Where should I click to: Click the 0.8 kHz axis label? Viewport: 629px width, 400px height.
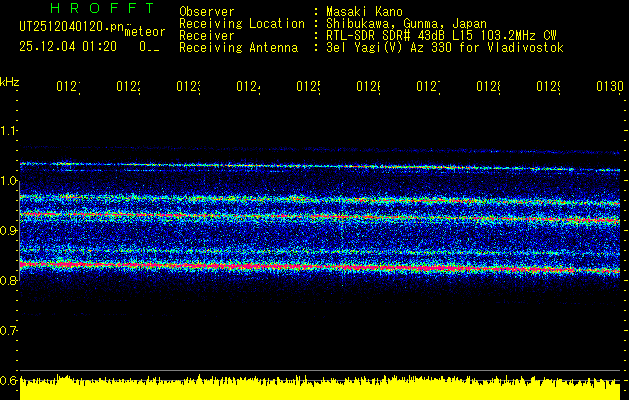(8, 280)
